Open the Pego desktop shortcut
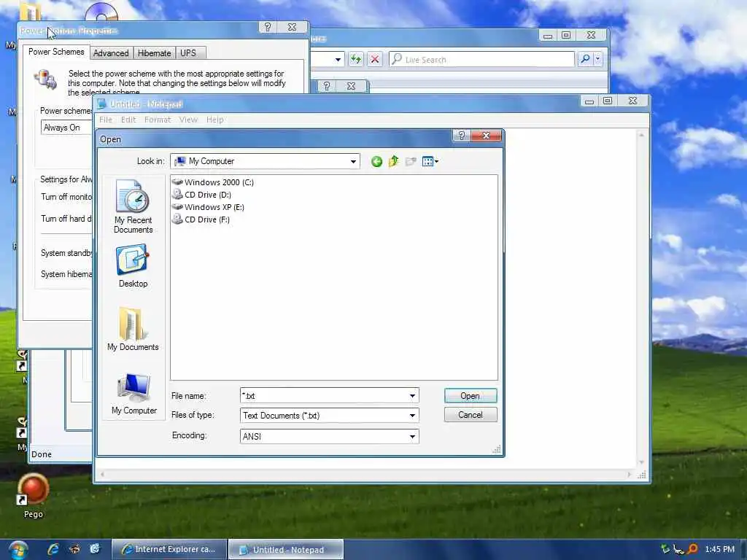747x560 pixels. [34, 496]
